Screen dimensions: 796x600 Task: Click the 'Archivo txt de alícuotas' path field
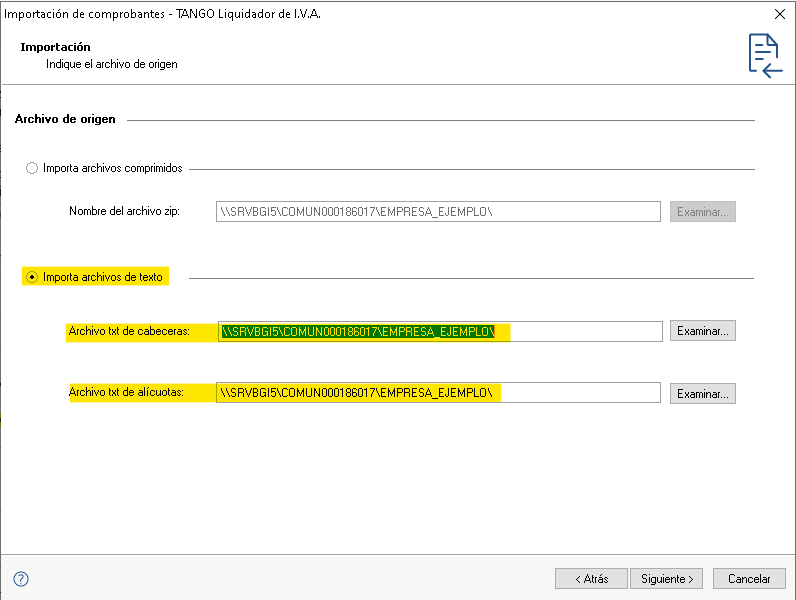pyautogui.click(x=438, y=392)
